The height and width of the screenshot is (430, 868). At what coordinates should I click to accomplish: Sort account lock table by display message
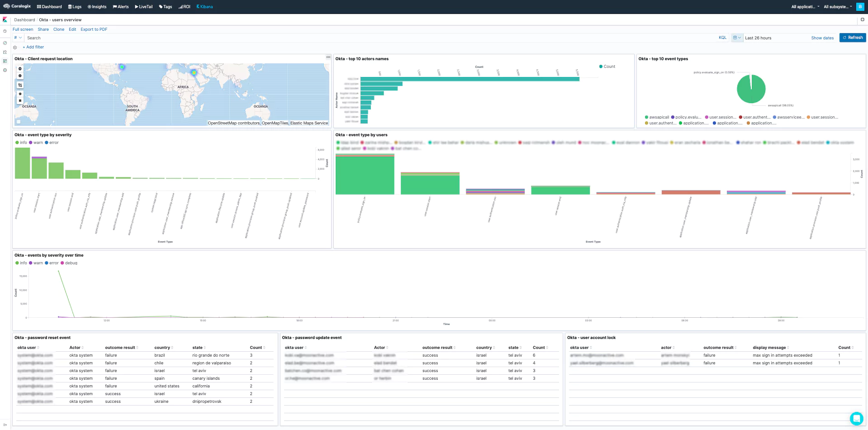(771, 348)
